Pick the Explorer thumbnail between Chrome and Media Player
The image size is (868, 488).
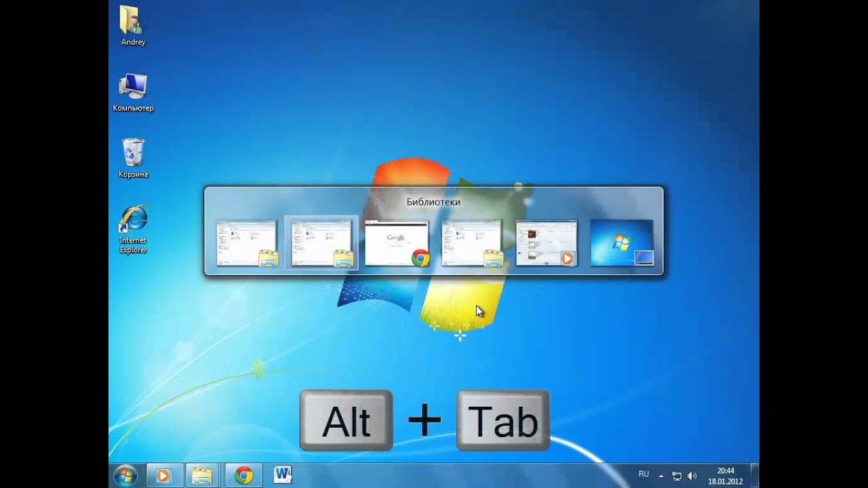472,243
